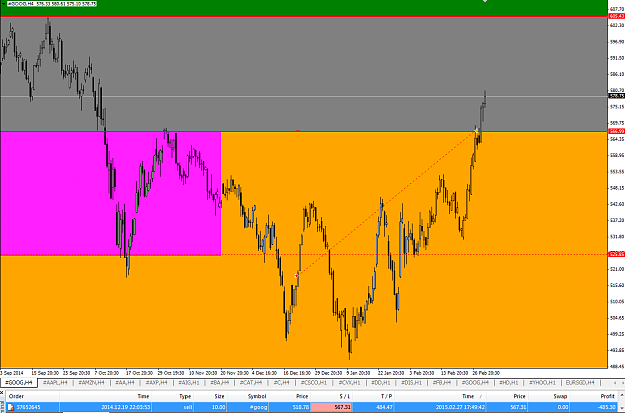The image size is (625, 413).
Task: Open the #DIS,H1 chart tab
Action: 411,383
